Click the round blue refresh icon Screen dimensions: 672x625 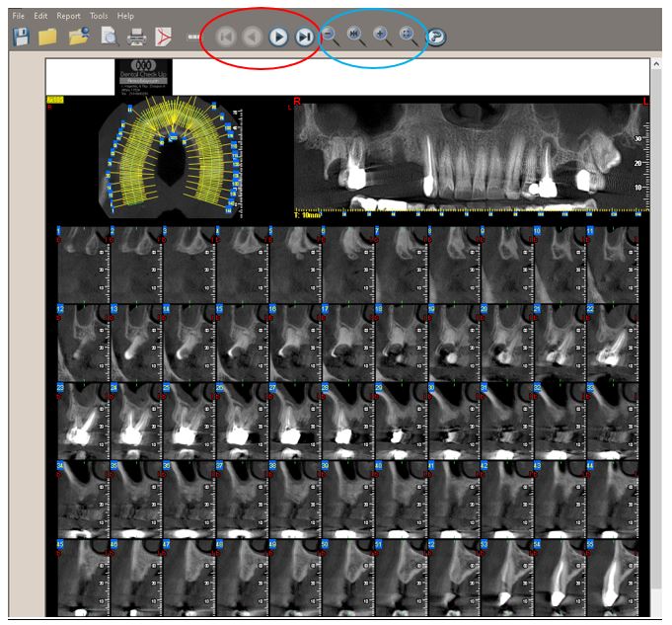point(435,38)
